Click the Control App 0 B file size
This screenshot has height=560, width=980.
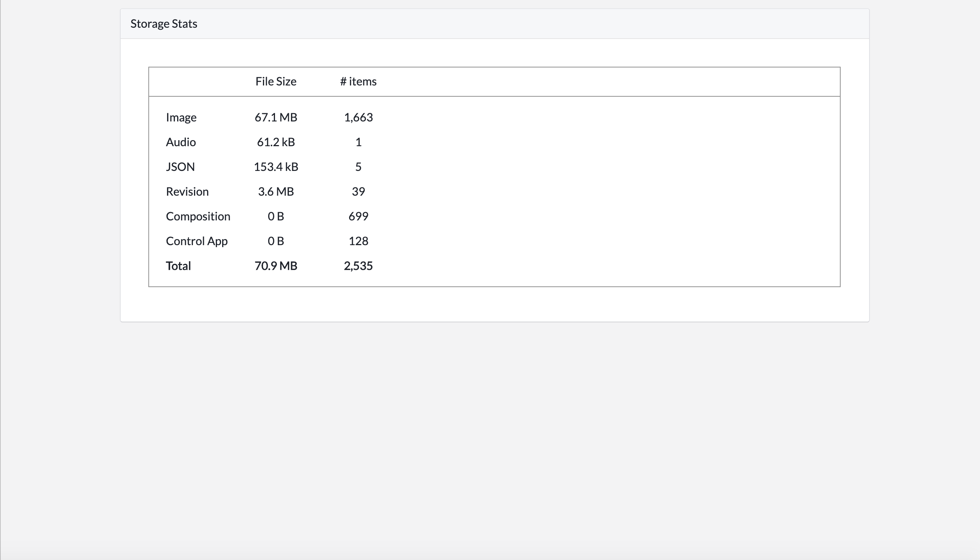click(276, 241)
